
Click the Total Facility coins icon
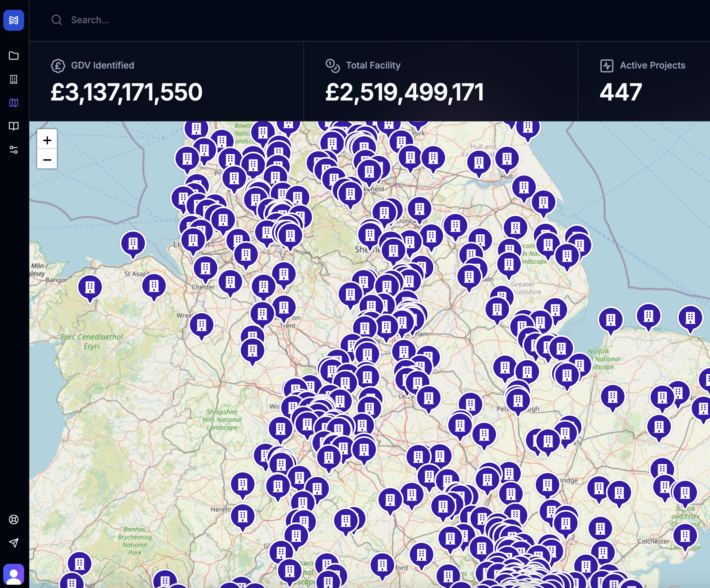(x=332, y=66)
